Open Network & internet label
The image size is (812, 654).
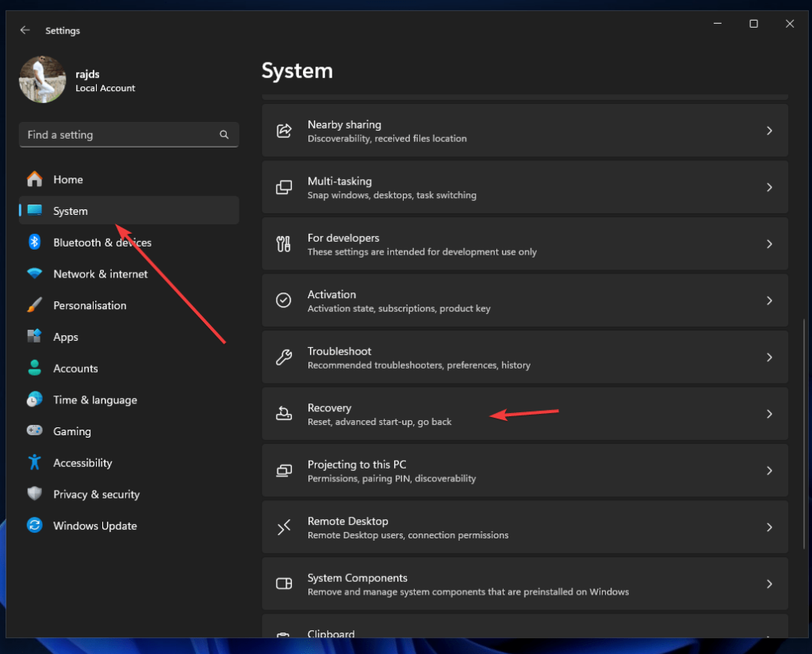(x=101, y=274)
